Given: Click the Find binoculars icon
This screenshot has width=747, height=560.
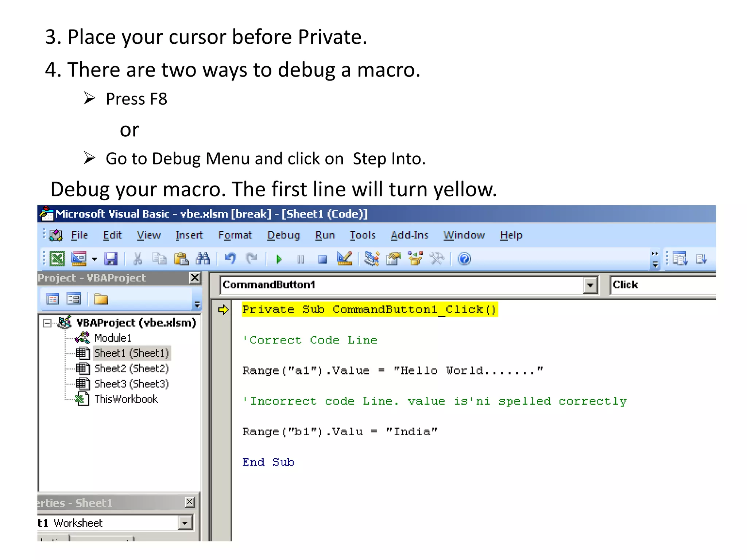Looking at the screenshot, I should click(203, 259).
